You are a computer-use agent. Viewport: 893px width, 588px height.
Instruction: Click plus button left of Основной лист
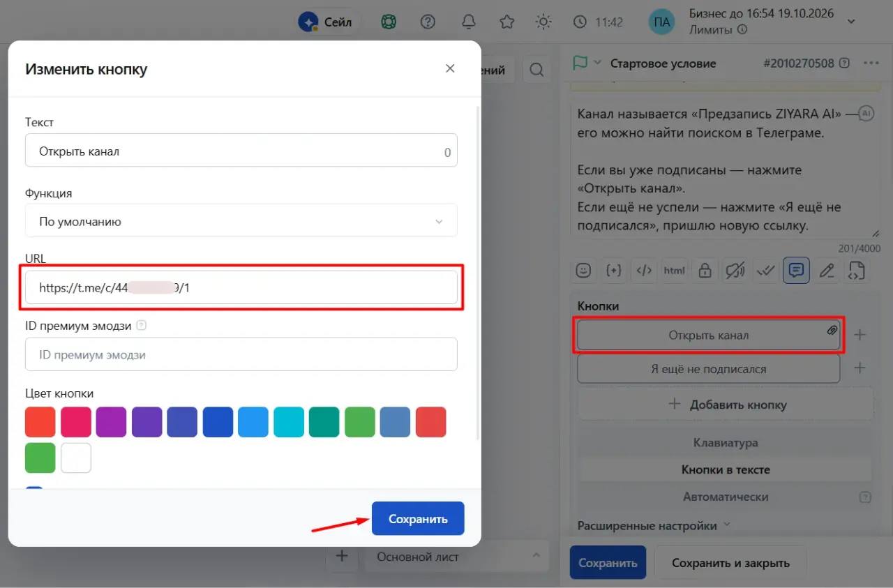(x=342, y=556)
